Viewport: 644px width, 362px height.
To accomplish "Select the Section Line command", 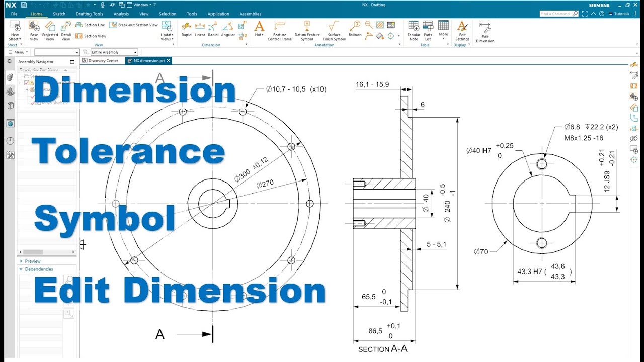I will 91,25.
